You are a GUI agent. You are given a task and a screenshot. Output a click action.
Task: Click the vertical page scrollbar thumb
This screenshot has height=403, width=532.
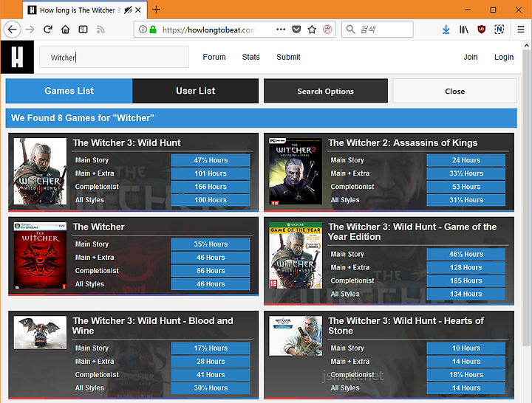[526, 198]
